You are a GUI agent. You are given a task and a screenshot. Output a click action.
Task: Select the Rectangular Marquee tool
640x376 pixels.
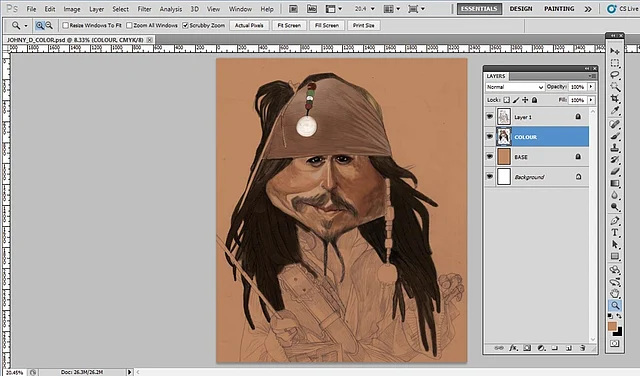click(x=615, y=63)
